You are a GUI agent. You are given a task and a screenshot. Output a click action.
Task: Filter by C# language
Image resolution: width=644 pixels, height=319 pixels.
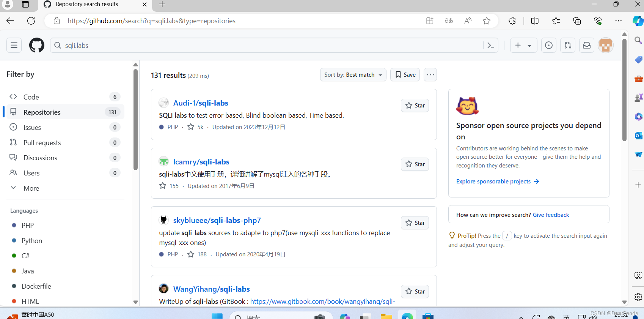tap(25, 256)
